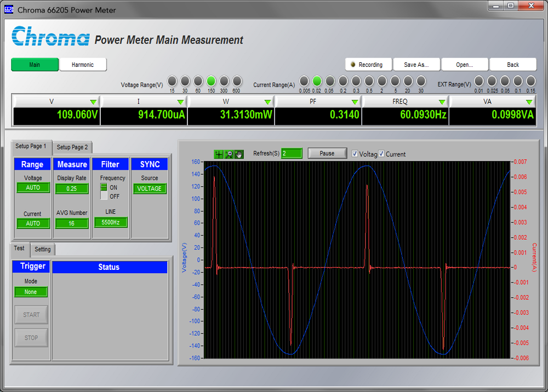Select 0.15 V EXT range LED

[531, 81]
